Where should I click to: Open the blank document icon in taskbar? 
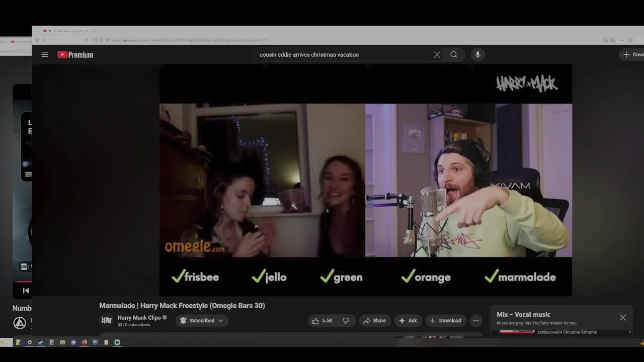106,342
